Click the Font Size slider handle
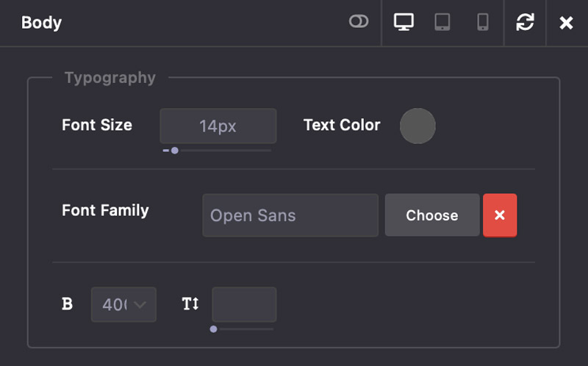The height and width of the screenshot is (366, 588). pyautogui.click(x=175, y=151)
